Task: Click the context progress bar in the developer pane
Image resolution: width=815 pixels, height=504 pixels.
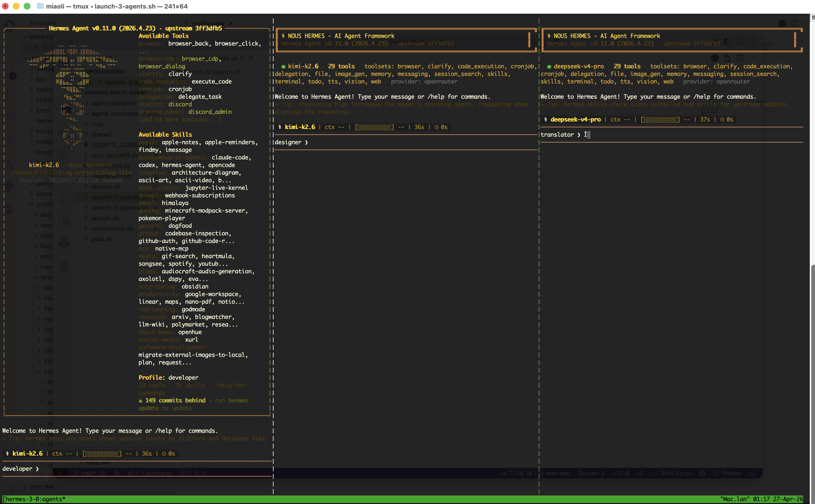Action: (x=102, y=454)
